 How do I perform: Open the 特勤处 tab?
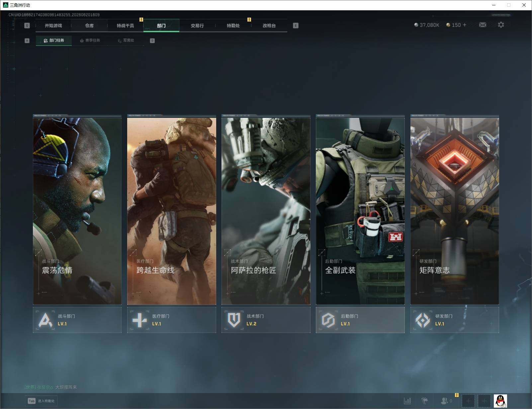[x=233, y=26]
